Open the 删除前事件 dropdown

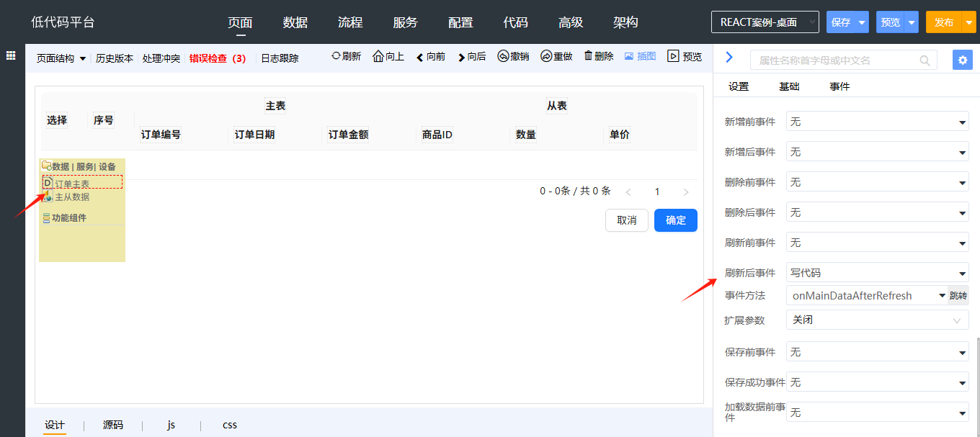pos(877,183)
